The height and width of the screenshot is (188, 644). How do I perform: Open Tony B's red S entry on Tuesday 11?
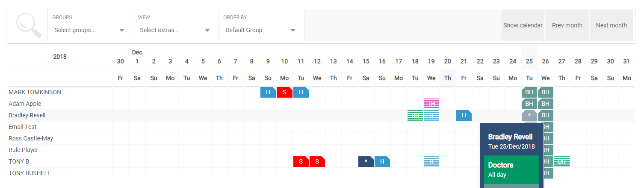pyautogui.click(x=301, y=161)
